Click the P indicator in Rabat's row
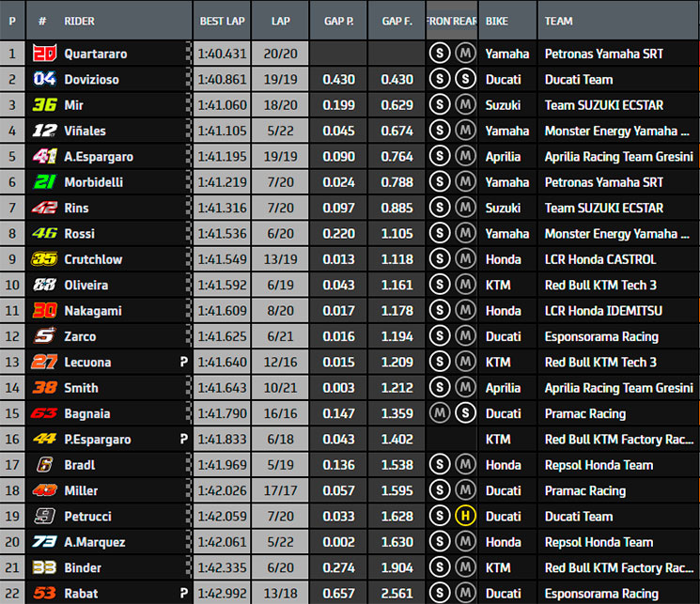Screen dimensions: 700x604 point(184,593)
